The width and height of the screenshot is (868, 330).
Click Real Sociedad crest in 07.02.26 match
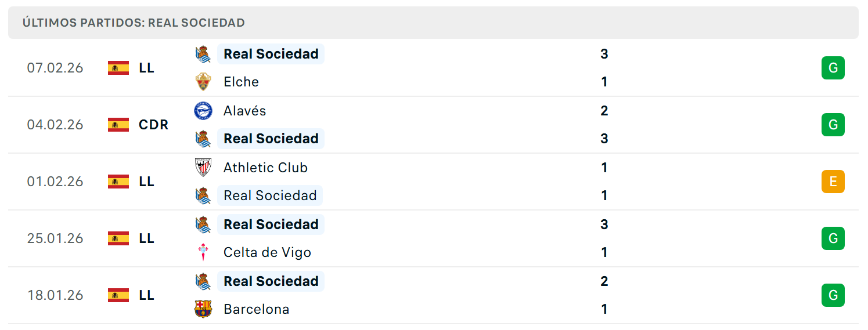(x=203, y=54)
